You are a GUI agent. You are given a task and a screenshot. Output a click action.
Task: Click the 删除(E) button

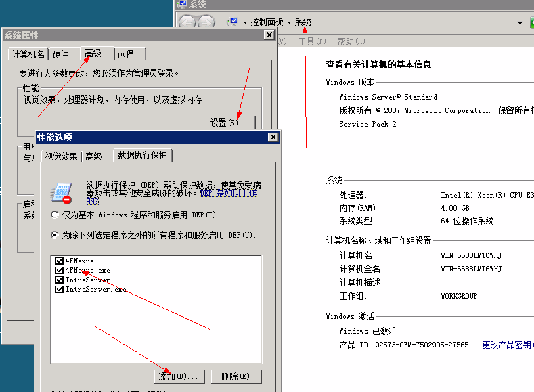pos(236,376)
